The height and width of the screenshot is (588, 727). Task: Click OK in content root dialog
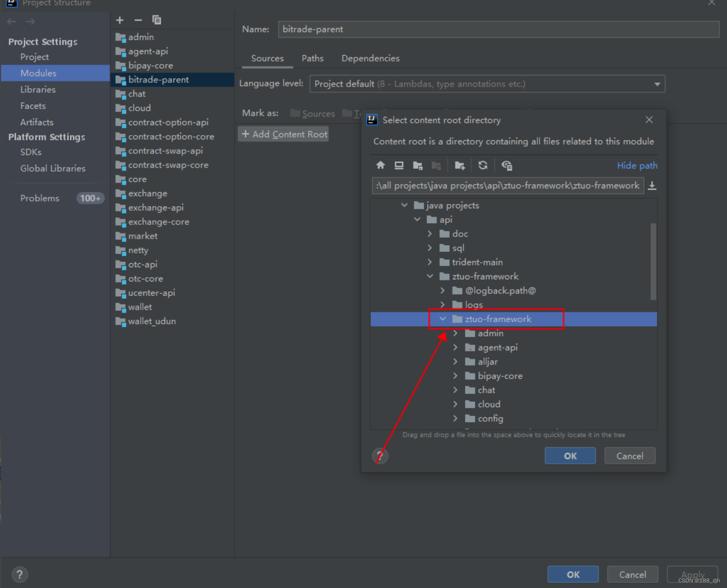(x=570, y=456)
